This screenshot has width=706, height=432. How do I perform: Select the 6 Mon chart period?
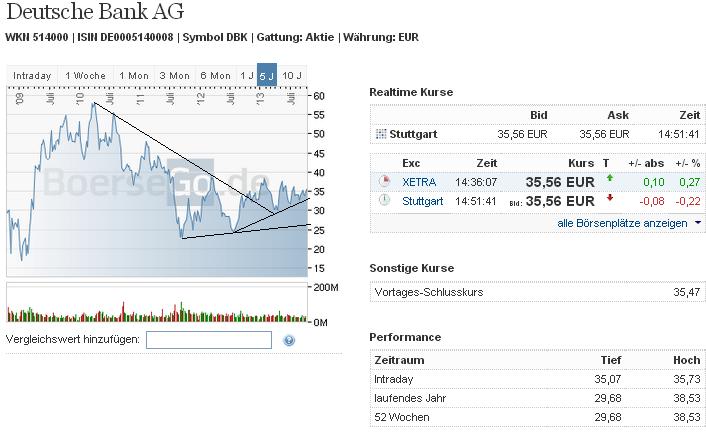pos(215,76)
